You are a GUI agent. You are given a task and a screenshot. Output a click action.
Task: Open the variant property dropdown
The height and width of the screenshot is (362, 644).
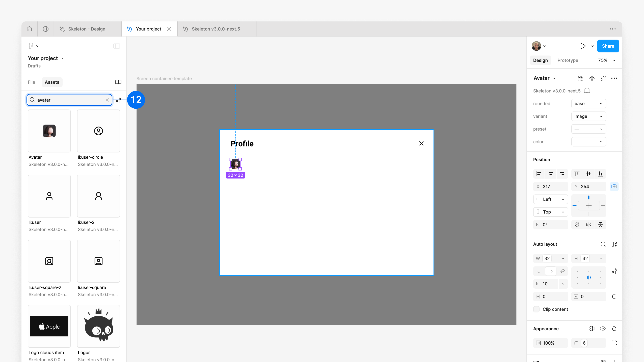[x=588, y=116]
